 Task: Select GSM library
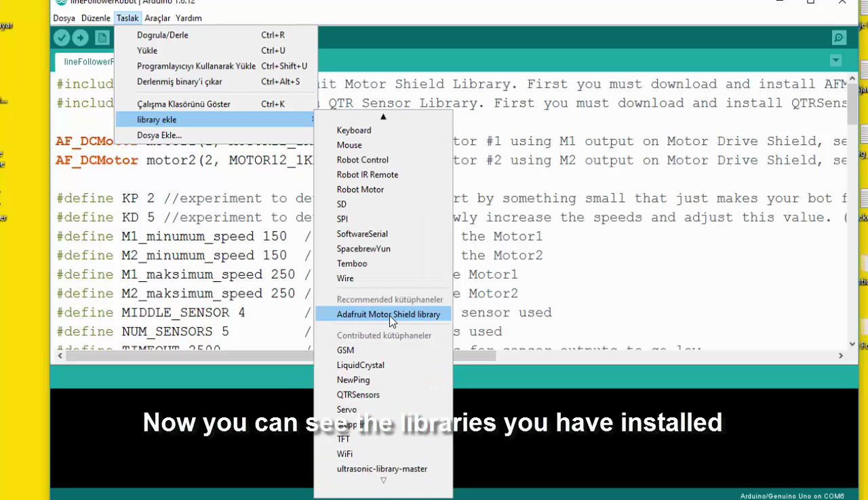pos(383,350)
